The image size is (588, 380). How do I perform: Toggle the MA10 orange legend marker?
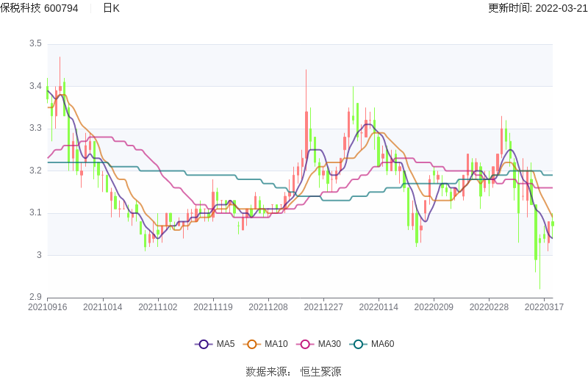(x=252, y=344)
